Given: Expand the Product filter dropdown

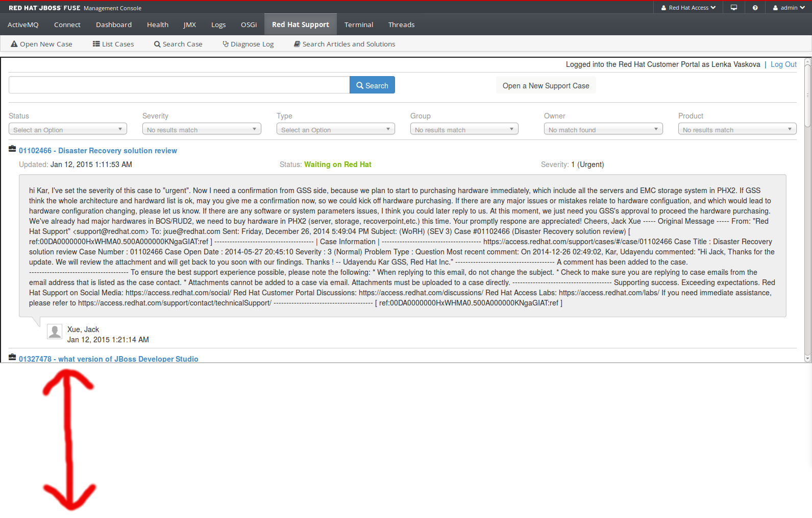Looking at the screenshot, I should 737,129.
